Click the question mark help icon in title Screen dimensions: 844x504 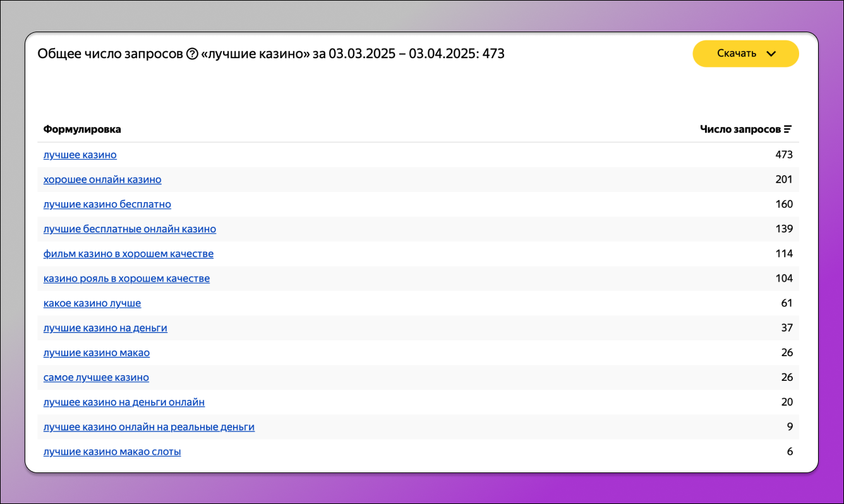tap(193, 54)
